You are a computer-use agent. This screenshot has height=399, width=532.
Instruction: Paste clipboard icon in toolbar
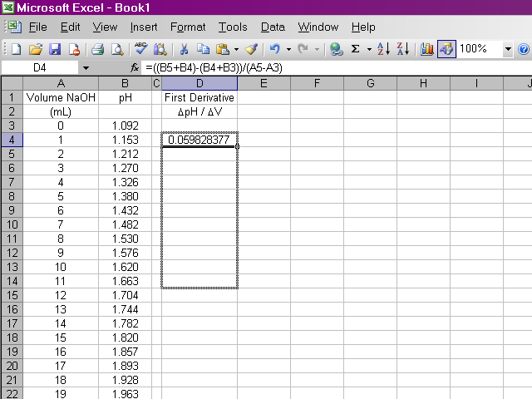click(x=223, y=50)
